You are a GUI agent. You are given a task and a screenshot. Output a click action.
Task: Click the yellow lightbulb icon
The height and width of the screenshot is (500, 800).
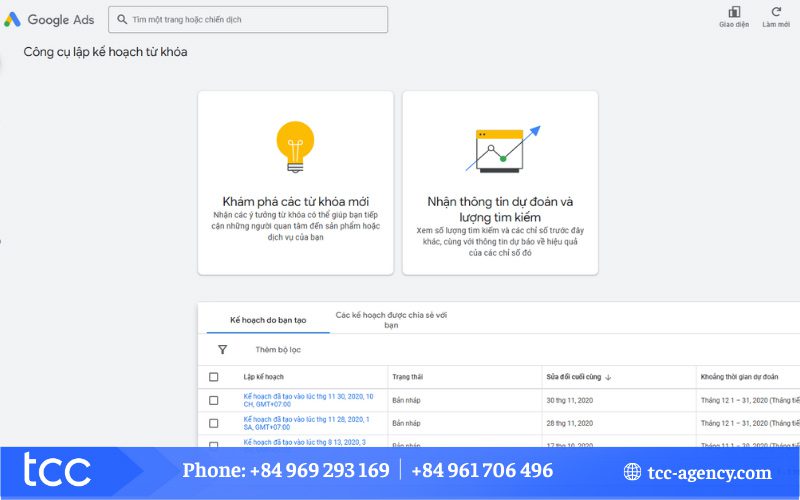(295, 144)
